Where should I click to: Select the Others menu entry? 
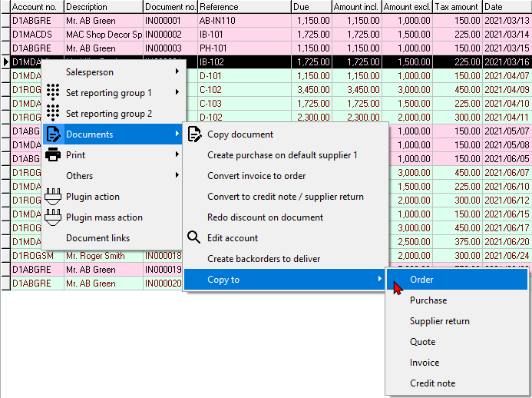(113, 176)
